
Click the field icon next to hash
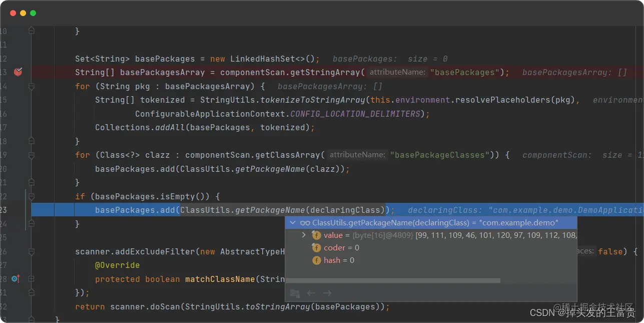tap(316, 260)
